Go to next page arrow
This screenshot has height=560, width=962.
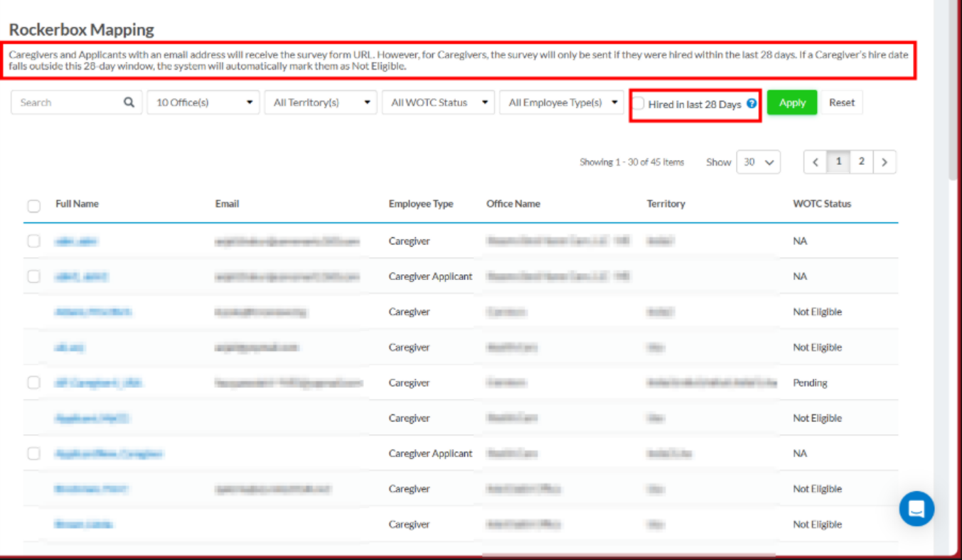click(x=884, y=162)
